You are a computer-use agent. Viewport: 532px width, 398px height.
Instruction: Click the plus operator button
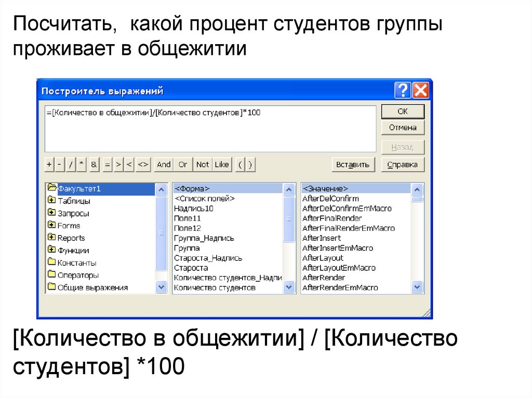click(x=49, y=164)
